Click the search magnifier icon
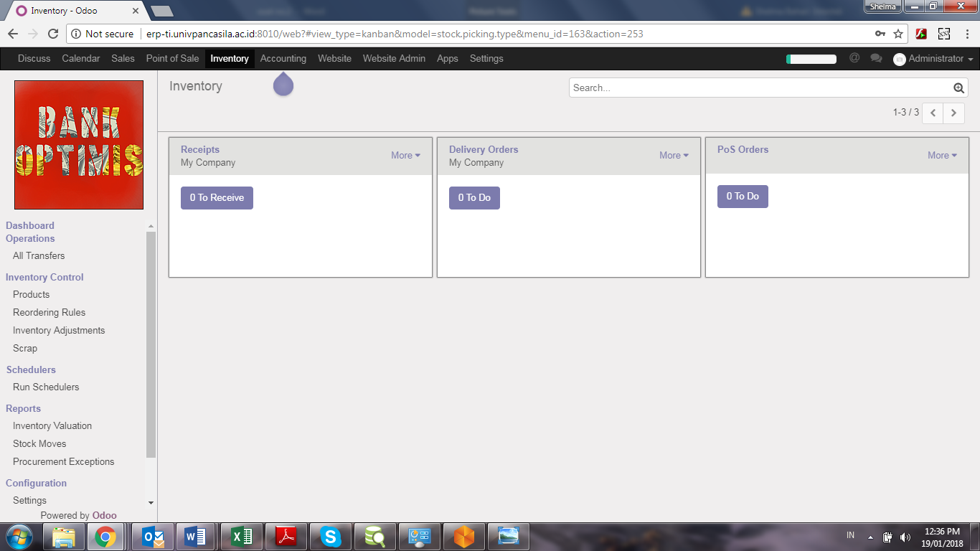The width and height of the screenshot is (980, 551). click(958, 88)
